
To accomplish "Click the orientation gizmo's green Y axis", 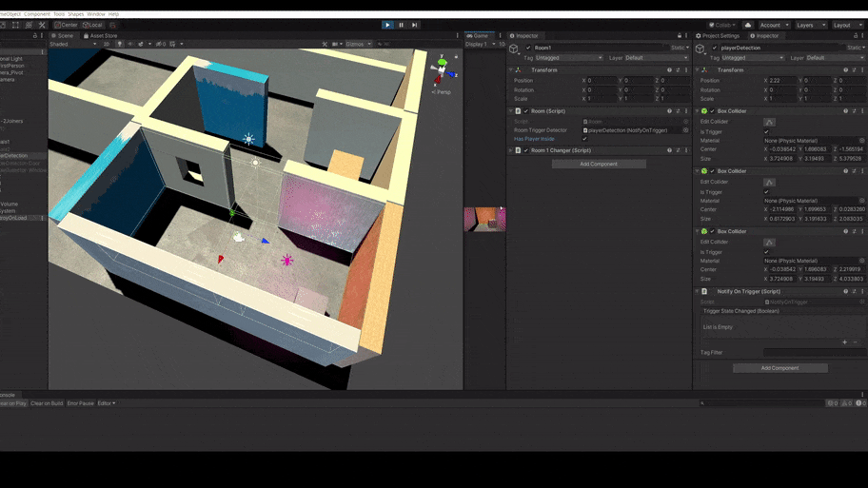I will [442, 61].
